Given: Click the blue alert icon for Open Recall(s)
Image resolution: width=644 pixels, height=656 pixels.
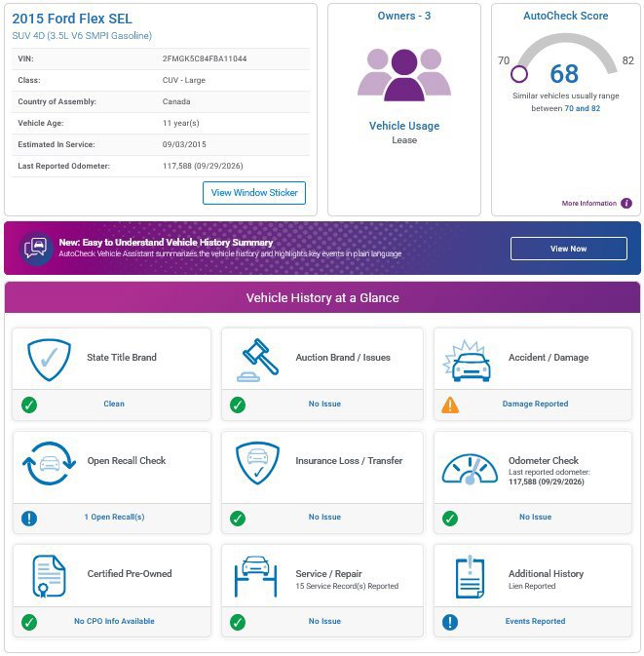Looking at the screenshot, I should (x=29, y=518).
